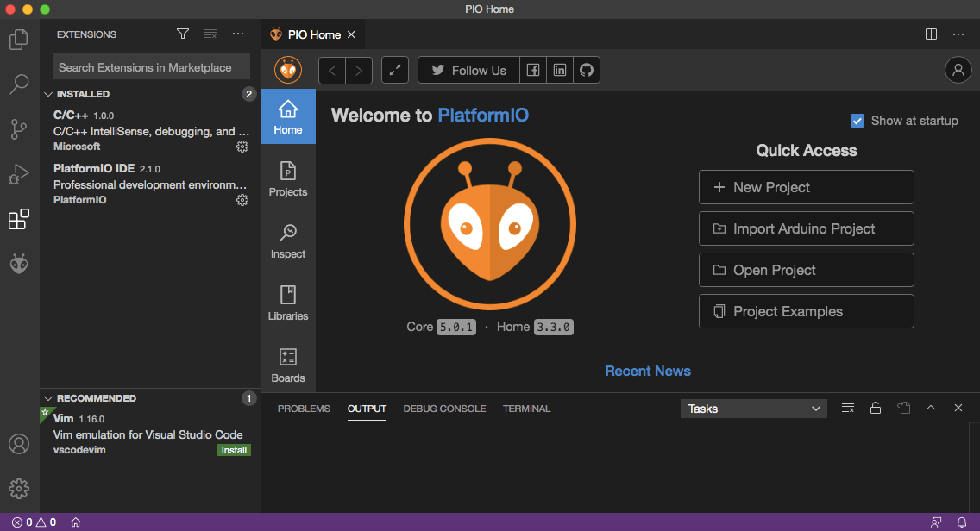Toggle the Extensions filter
The image size is (980, 531).
pyautogui.click(x=182, y=34)
